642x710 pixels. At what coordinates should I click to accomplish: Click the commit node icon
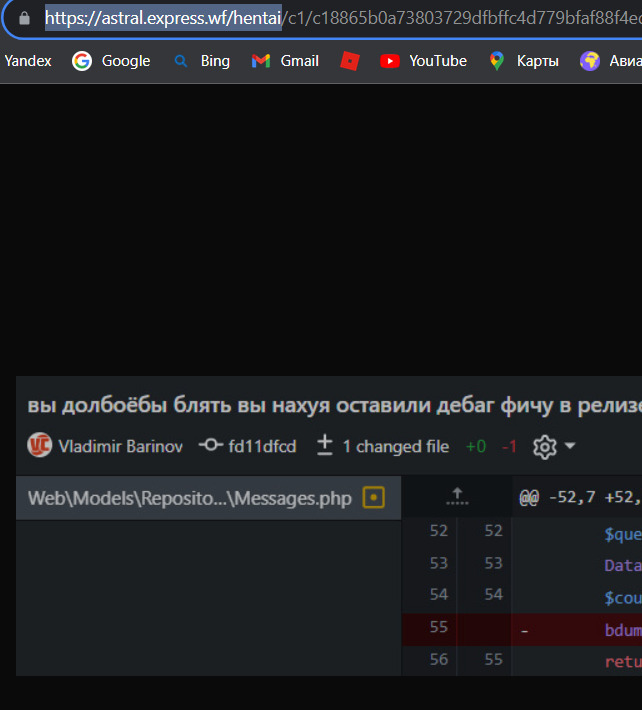211,445
